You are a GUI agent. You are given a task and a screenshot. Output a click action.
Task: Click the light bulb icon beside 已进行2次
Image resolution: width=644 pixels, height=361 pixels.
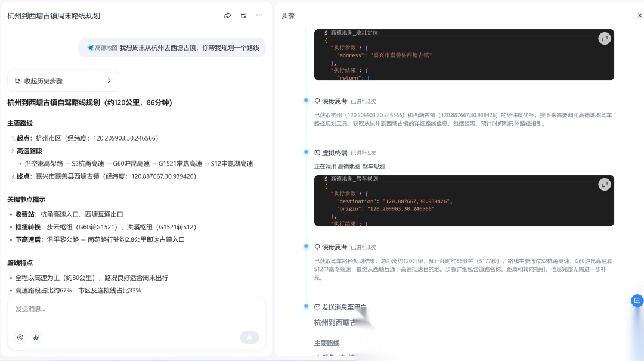(317, 101)
